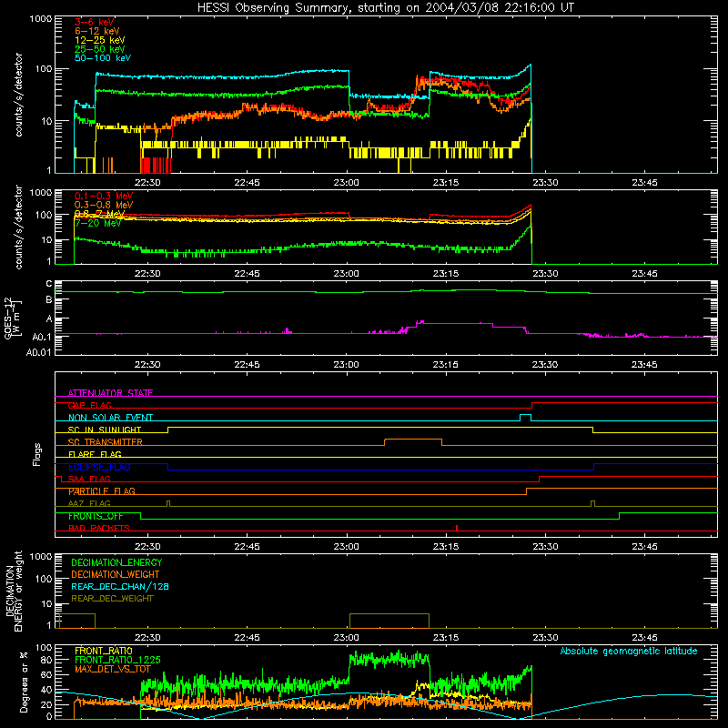Click the blue ECLIPSE_FLAG label
728x728 pixels.
tap(99, 467)
